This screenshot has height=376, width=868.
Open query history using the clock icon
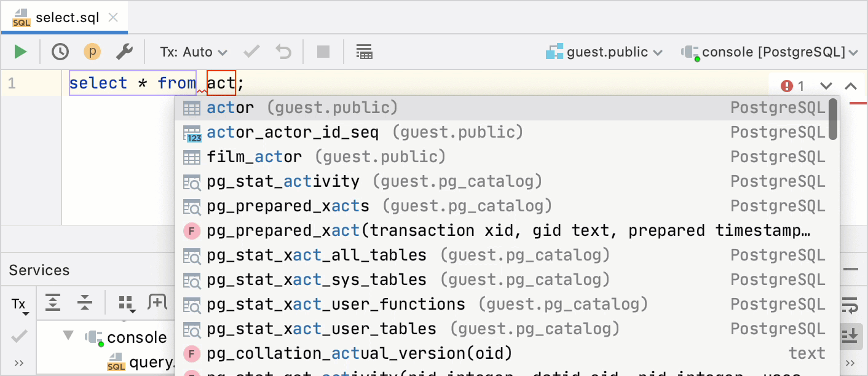click(60, 52)
